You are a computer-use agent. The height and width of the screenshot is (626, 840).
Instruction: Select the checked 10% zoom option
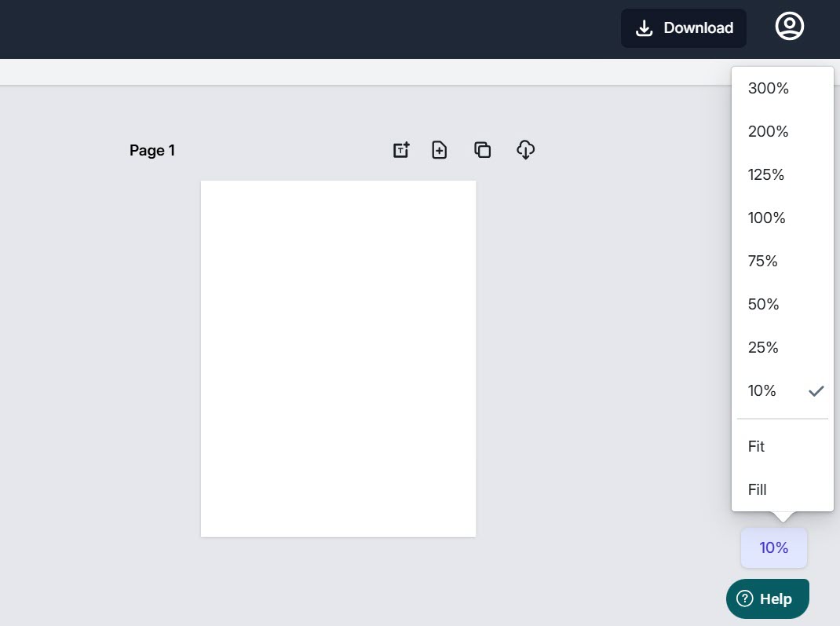762,391
